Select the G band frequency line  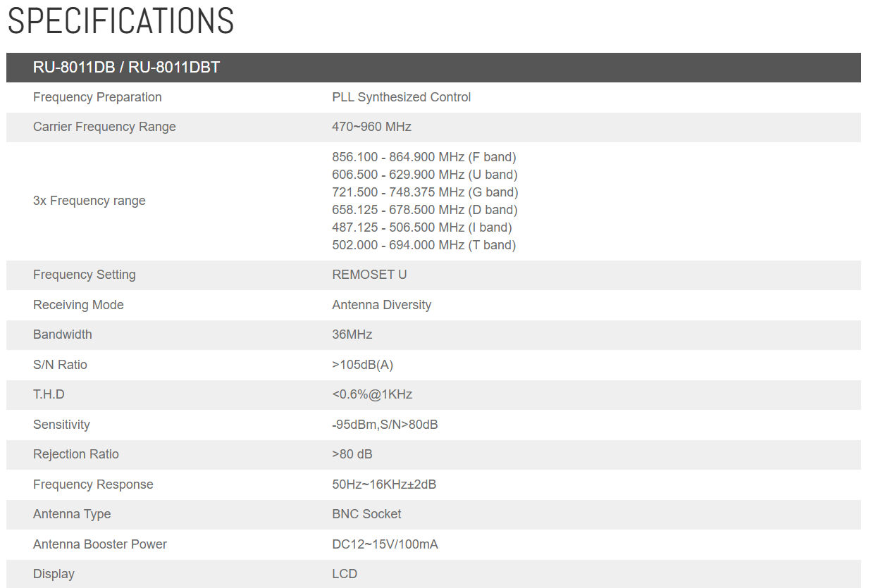pyautogui.click(x=425, y=192)
